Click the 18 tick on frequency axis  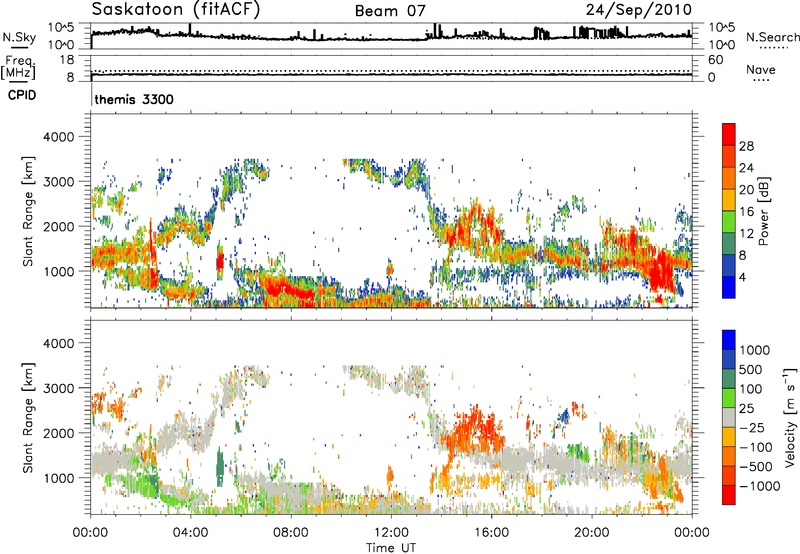coord(67,60)
